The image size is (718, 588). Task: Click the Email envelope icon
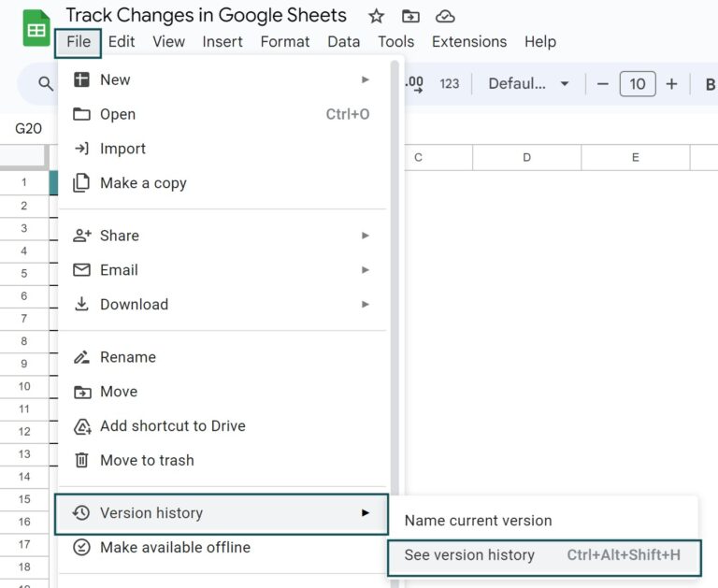(x=81, y=270)
